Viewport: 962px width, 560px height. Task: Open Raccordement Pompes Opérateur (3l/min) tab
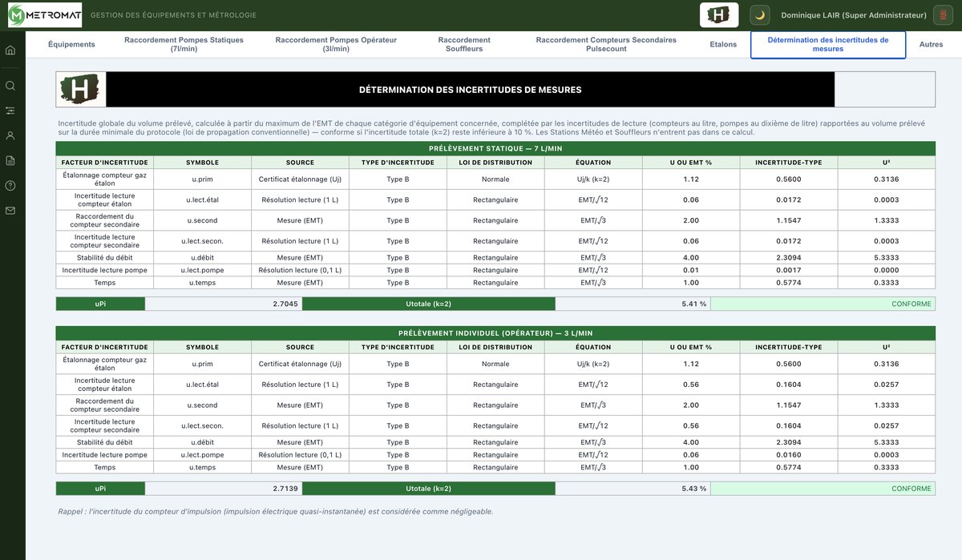336,45
